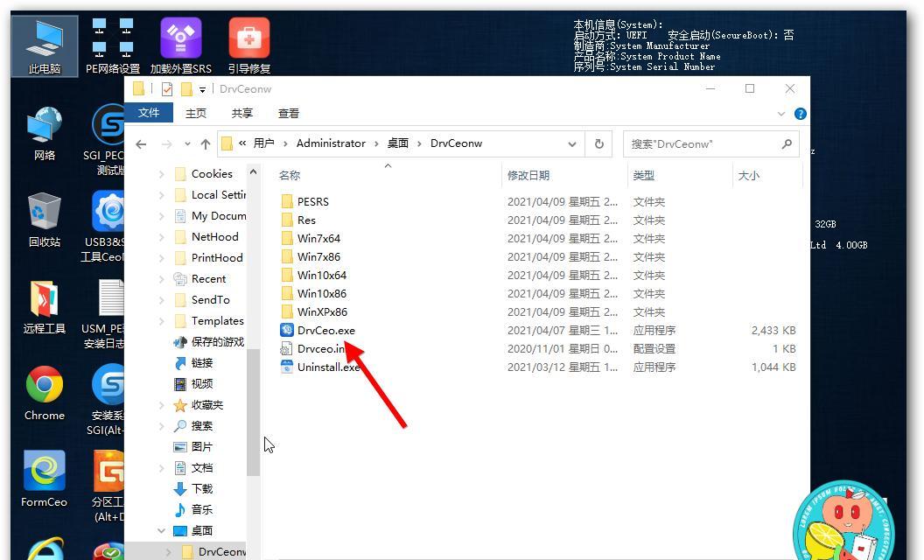Image resolution: width=924 pixels, height=560 pixels.
Task: Expand the address bar history dropdown
Action: click(x=571, y=143)
